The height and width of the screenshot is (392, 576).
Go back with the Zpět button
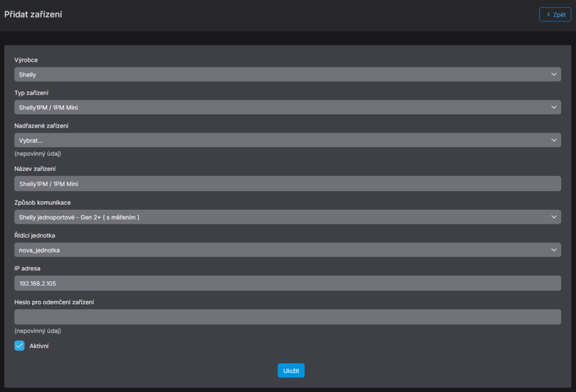pos(555,15)
